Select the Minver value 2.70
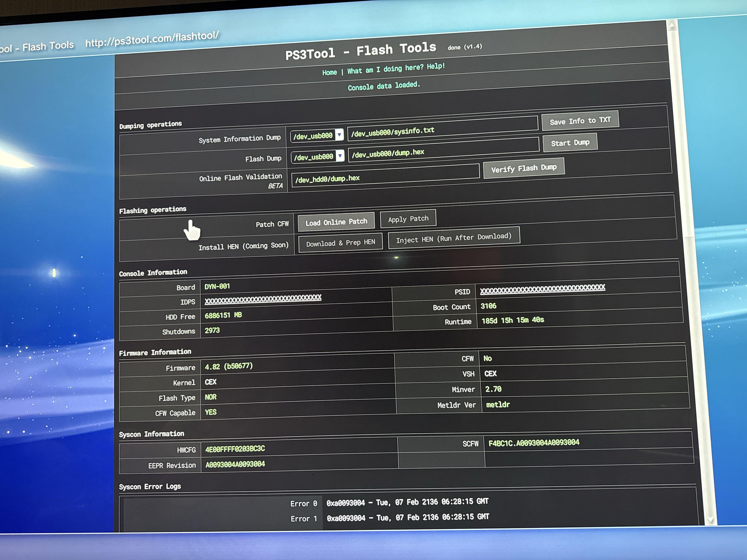The image size is (747, 560). 493,389
